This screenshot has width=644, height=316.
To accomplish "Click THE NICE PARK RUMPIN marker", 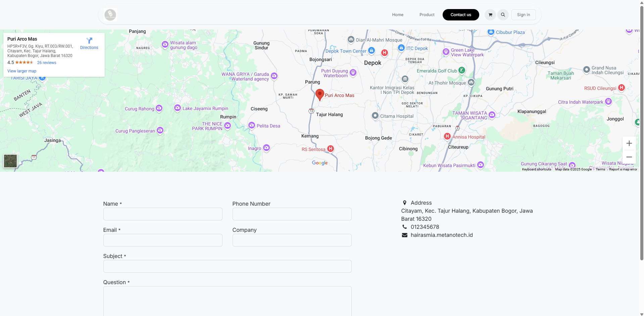I will 228,125.
